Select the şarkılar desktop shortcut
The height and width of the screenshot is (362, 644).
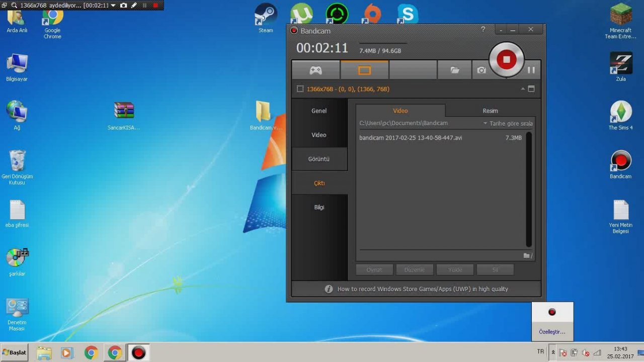[17, 262]
